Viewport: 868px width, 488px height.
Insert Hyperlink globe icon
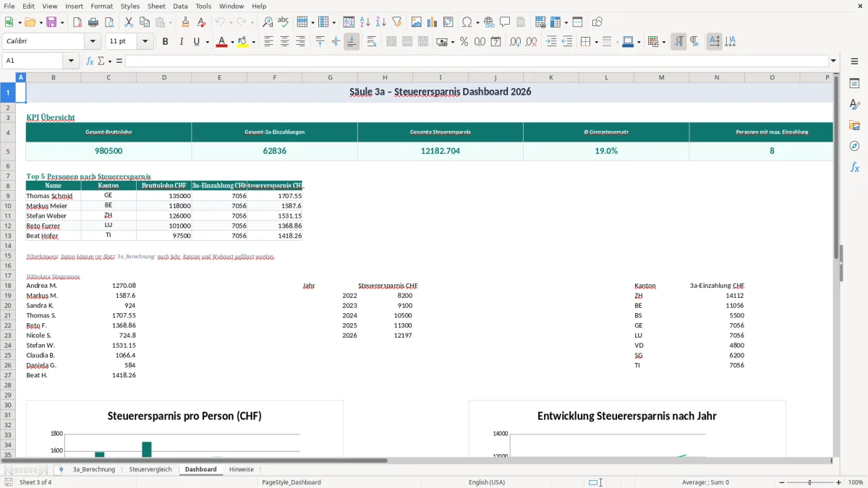(489, 22)
